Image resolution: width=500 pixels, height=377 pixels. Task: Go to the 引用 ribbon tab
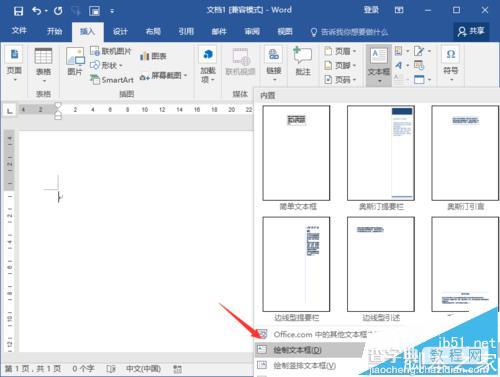186,31
